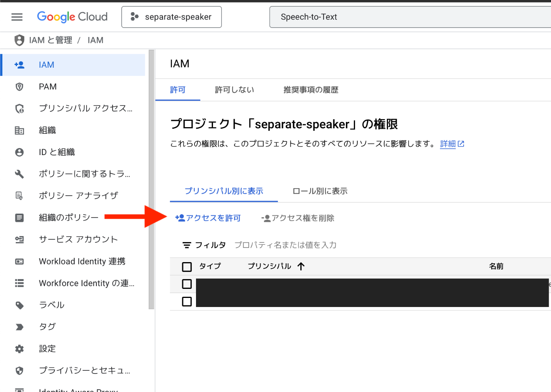
Task: Click the 設定 gear icon
Action: (x=19, y=349)
